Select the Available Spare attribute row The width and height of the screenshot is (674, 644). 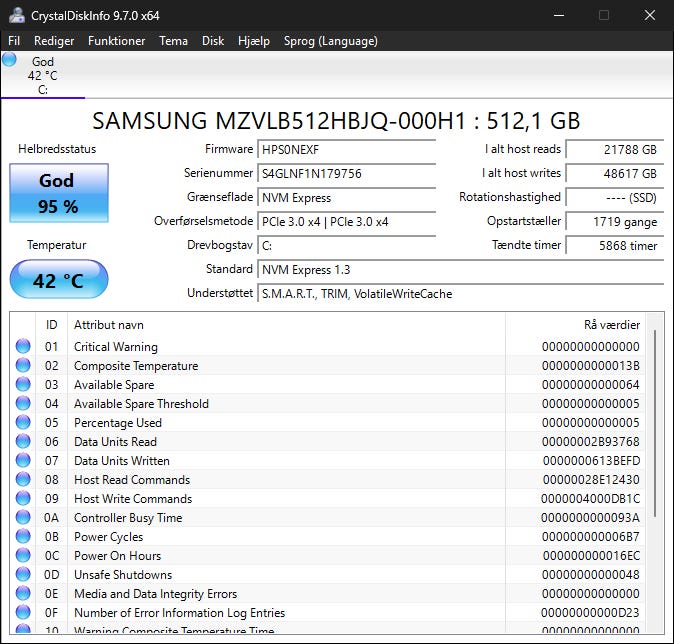(327, 384)
